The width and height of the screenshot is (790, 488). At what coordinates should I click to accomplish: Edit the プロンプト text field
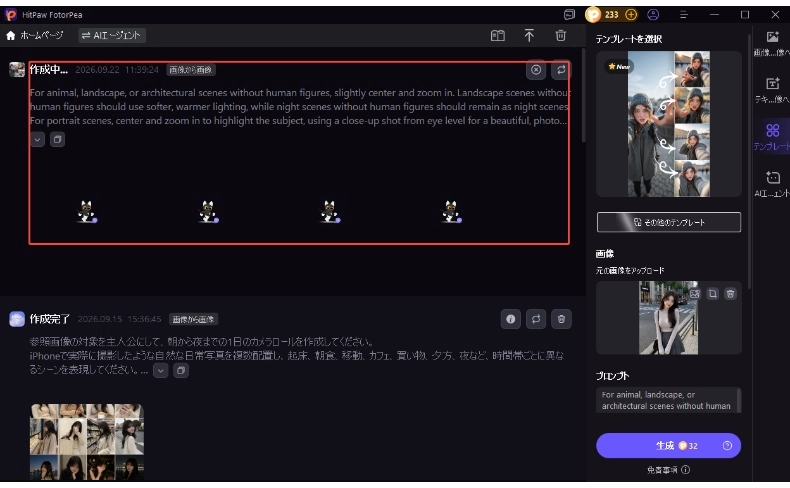(669, 400)
